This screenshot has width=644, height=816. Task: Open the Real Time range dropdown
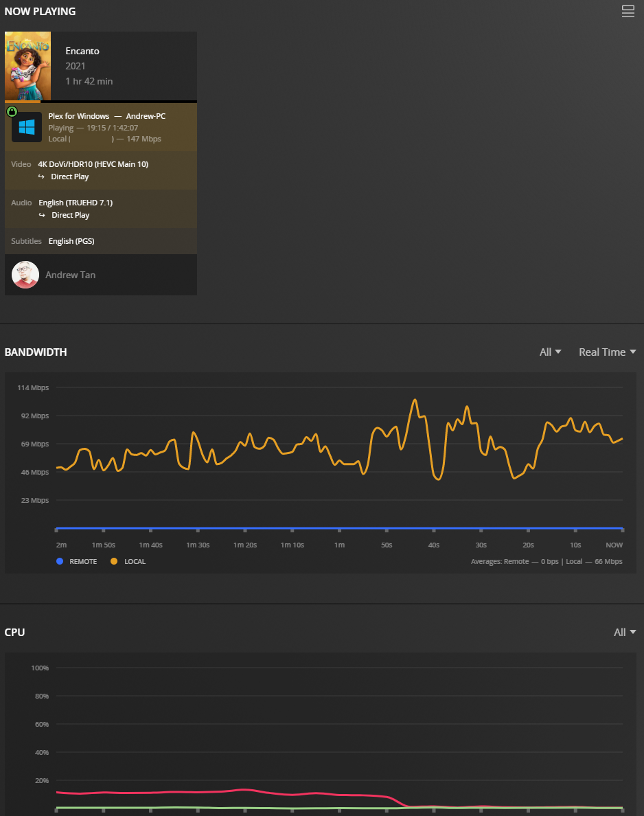pyautogui.click(x=607, y=352)
